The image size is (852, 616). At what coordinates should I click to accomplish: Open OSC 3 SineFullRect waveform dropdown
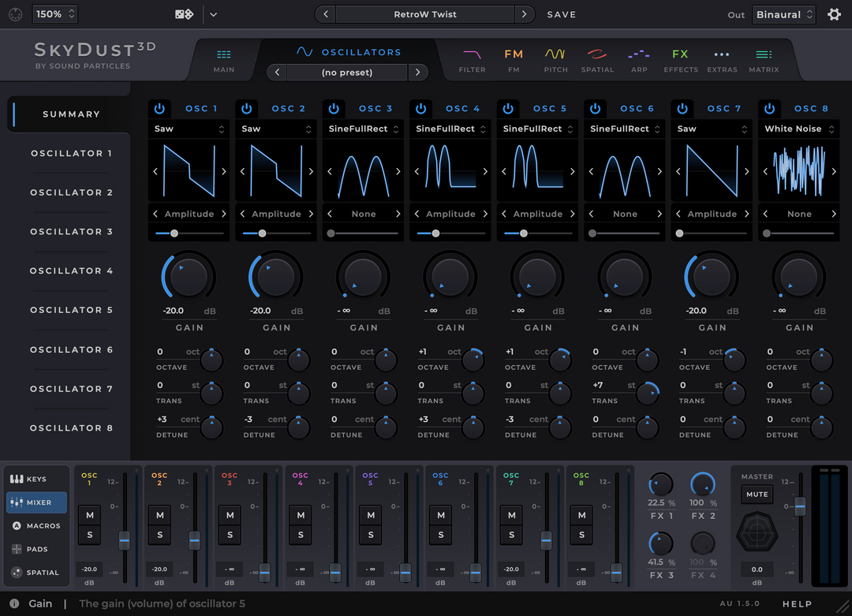(x=363, y=129)
